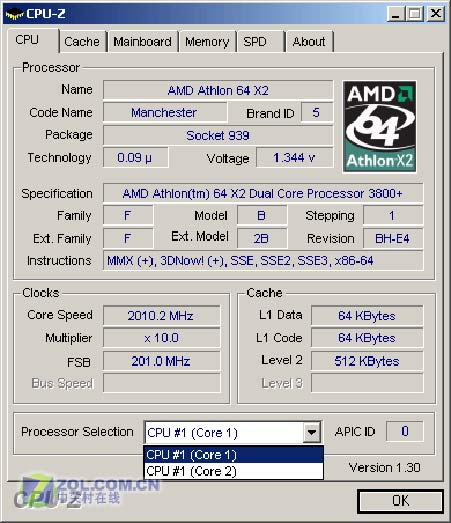Click the Name field AMD Athlon 64 X2
The height and width of the screenshot is (523, 451).
[218, 90]
